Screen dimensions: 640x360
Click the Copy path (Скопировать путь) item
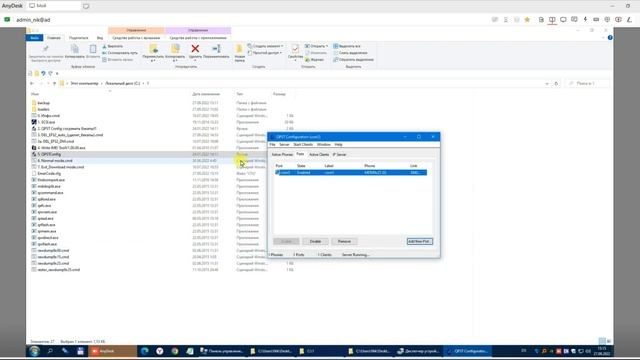pos(120,53)
